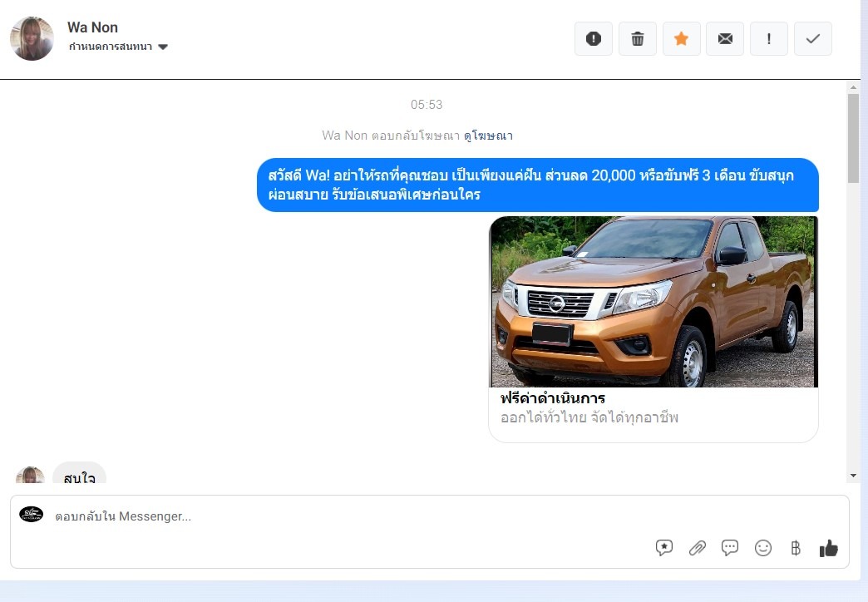Select the blue greeting message bubble
Viewport: 868px width, 602px height.
538,185
